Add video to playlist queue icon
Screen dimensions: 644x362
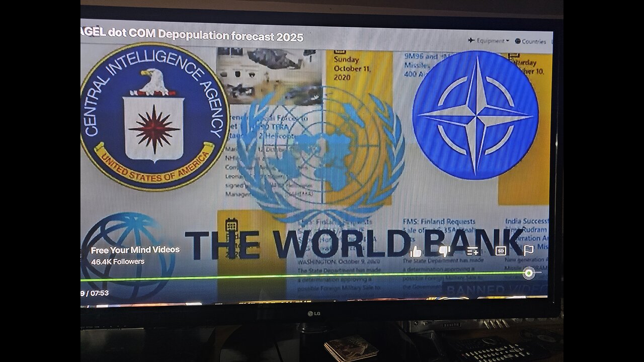pos(472,250)
